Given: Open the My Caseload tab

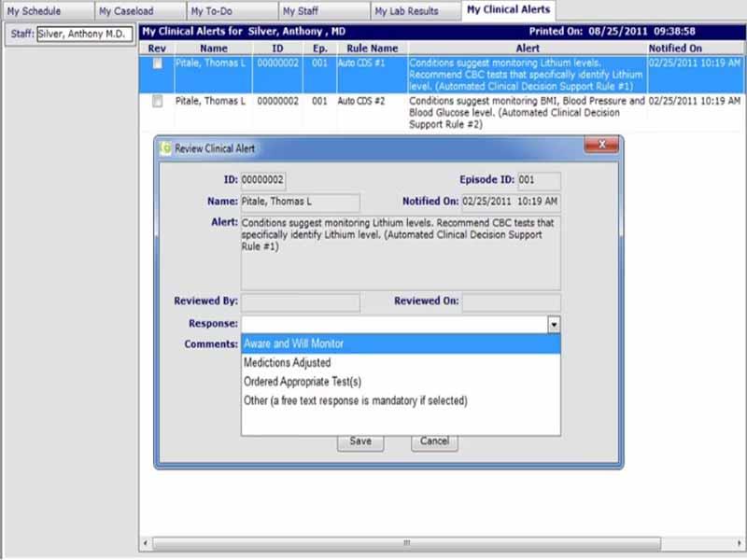Looking at the screenshot, I should pyautogui.click(x=140, y=10).
